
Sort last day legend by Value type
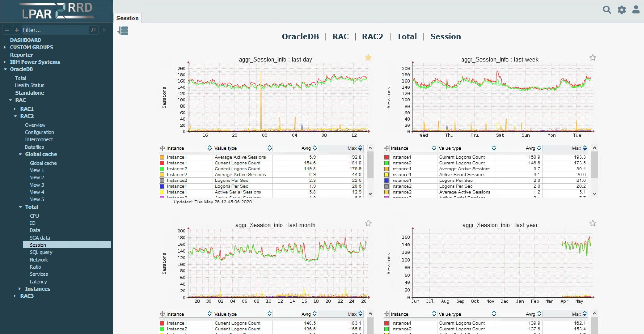pos(269,148)
